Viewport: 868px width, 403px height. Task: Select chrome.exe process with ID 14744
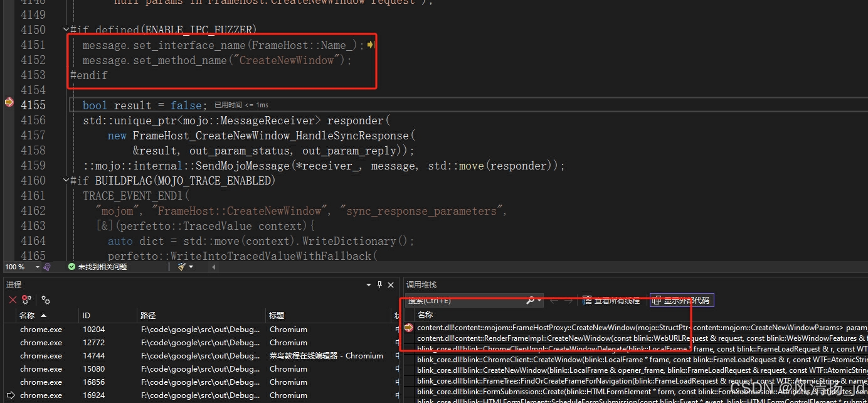[x=41, y=356]
